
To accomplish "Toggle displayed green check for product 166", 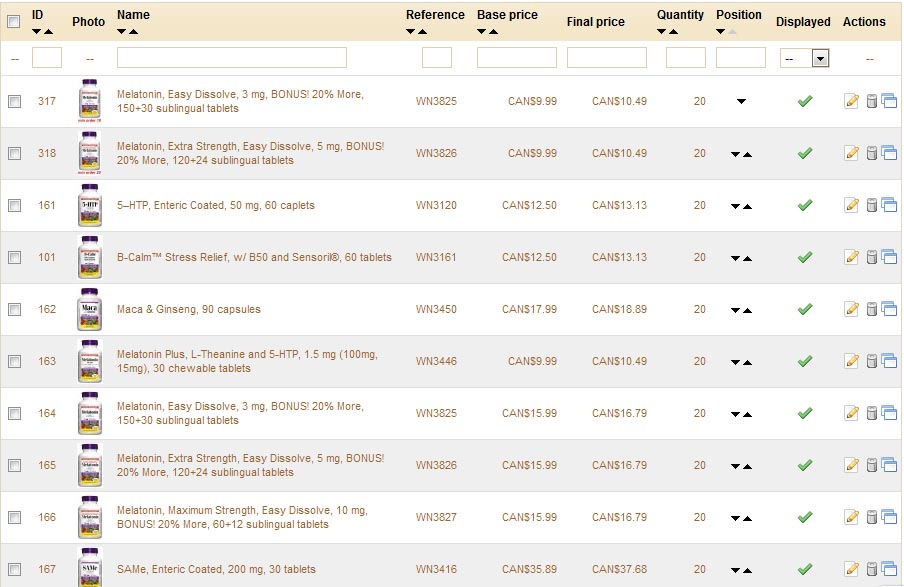I will coord(805,517).
